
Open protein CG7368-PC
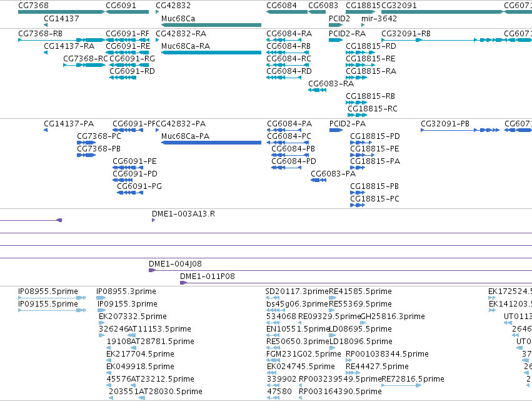(99, 136)
